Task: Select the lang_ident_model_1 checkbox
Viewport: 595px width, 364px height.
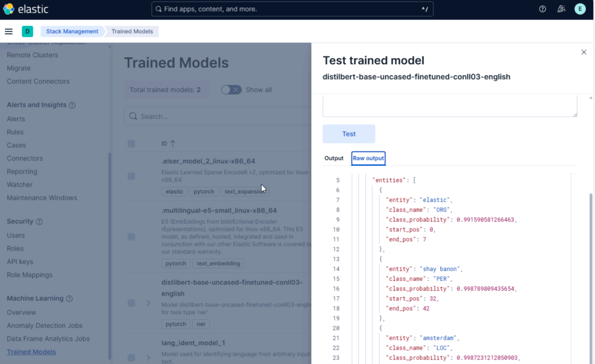Action: click(x=131, y=357)
